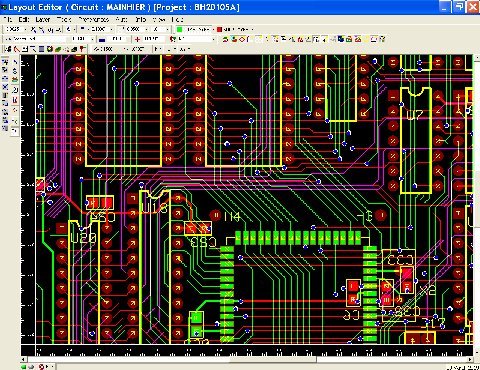The height and width of the screenshot is (370, 480).
Task: Select the green leaf icon in the toolbar
Action: click(x=58, y=49)
